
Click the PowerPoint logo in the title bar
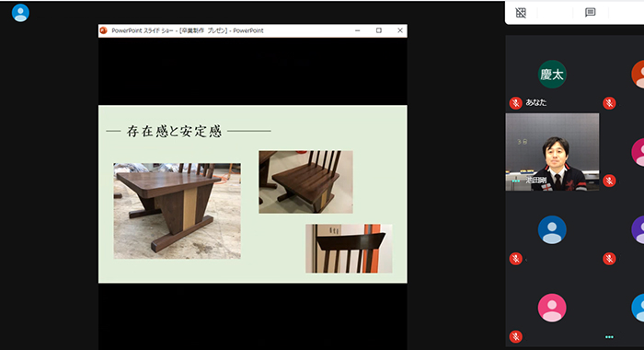(x=103, y=30)
